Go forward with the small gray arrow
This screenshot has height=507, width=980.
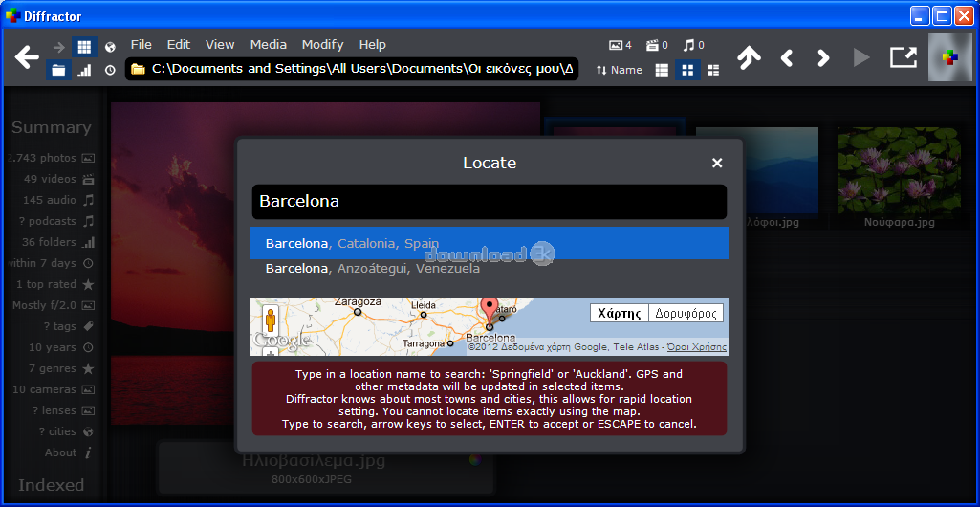pyautogui.click(x=58, y=46)
